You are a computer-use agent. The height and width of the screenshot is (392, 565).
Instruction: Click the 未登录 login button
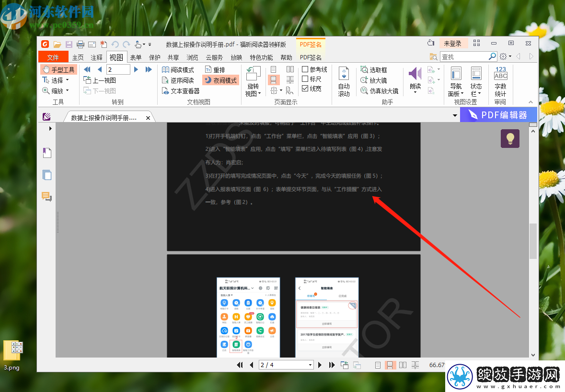click(452, 44)
